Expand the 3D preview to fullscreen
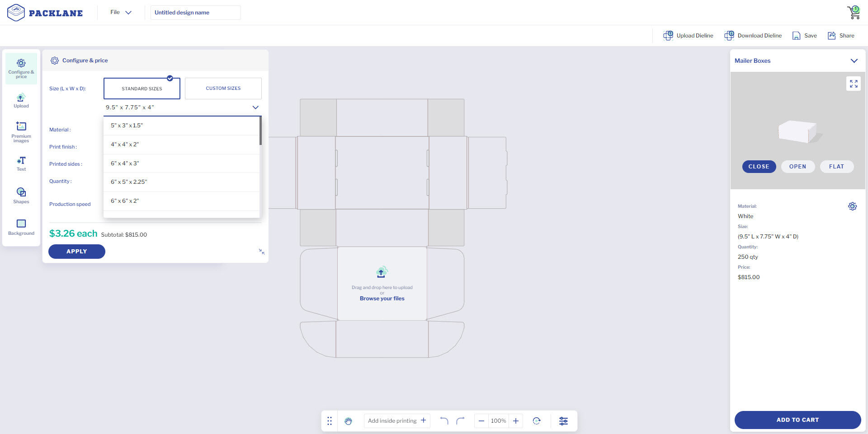Viewport: 868px width, 434px height. click(853, 84)
